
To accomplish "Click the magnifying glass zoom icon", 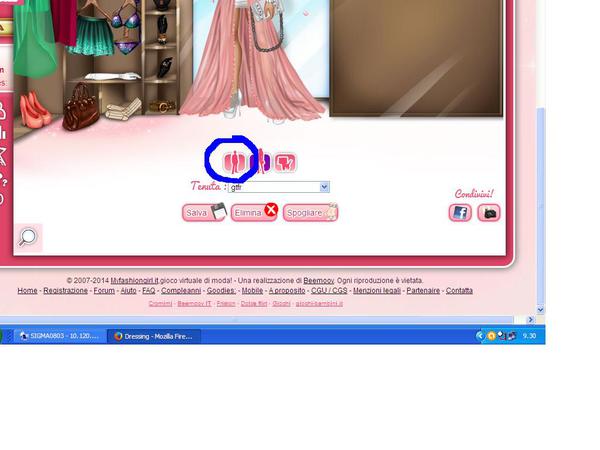I will point(28,236).
